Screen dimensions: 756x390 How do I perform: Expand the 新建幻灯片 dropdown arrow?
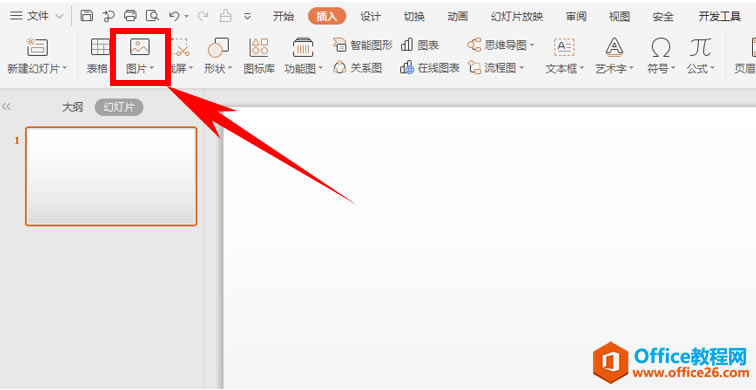point(65,69)
